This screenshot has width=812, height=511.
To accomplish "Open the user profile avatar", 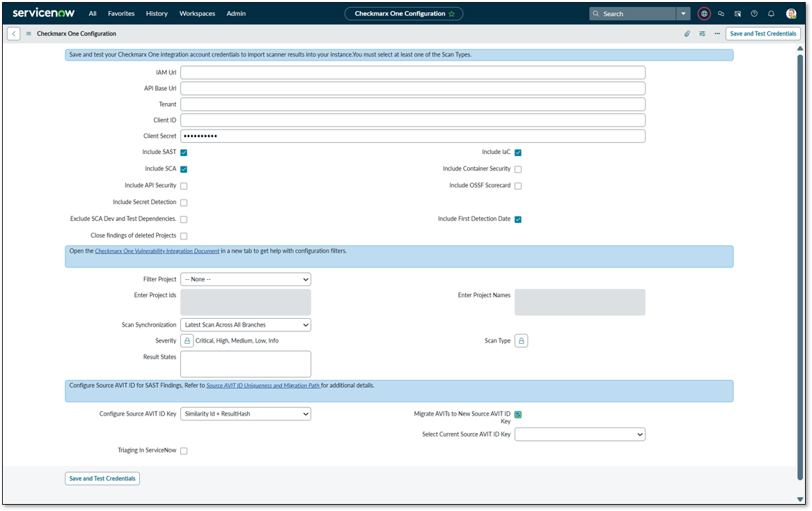I will [x=791, y=14].
